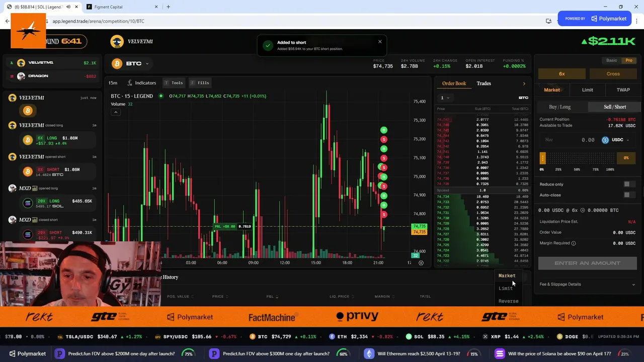Select Market from close-position menu
Screen dimensions: 644x362
[507, 276]
